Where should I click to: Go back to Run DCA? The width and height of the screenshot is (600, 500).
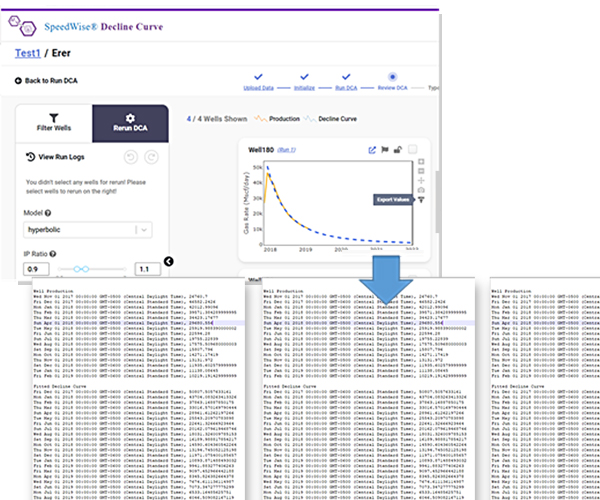pos(46,81)
